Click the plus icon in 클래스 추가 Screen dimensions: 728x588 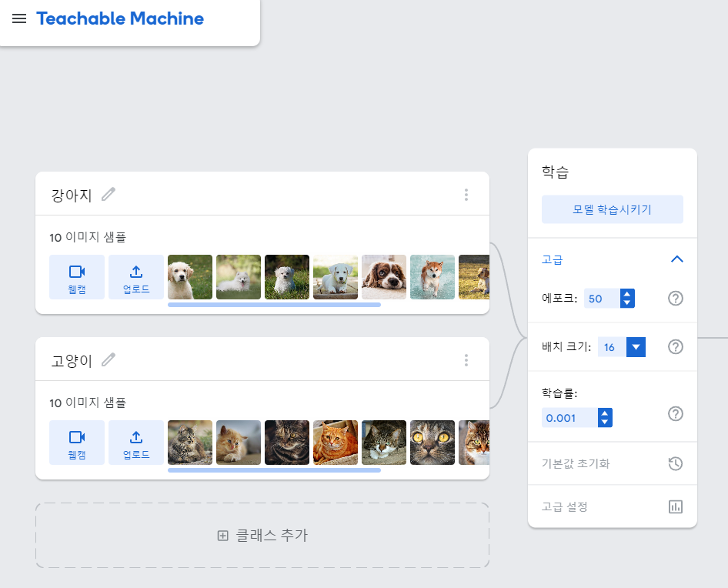click(x=223, y=536)
